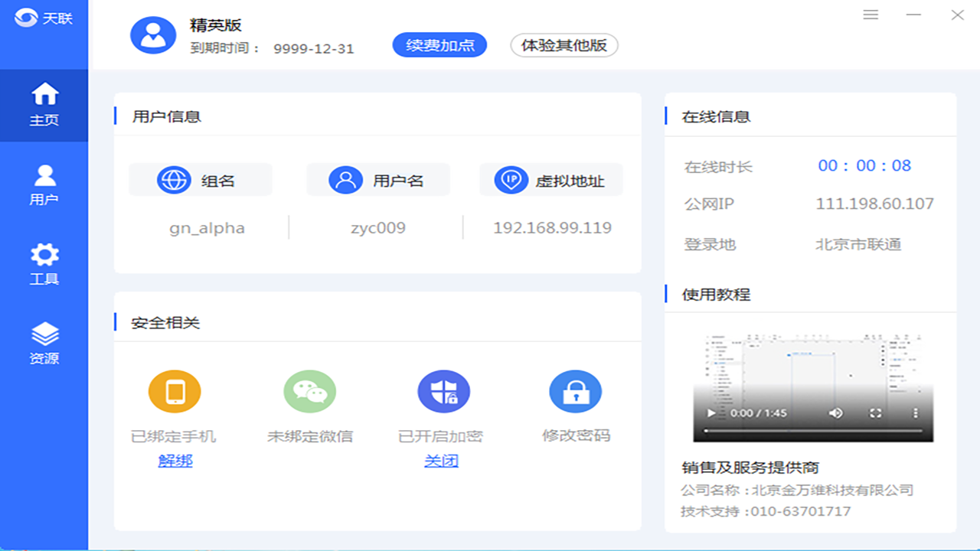This screenshot has height=551, width=980.
Task: Click the phone icon above 已绑定手机
Action: [175, 391]
